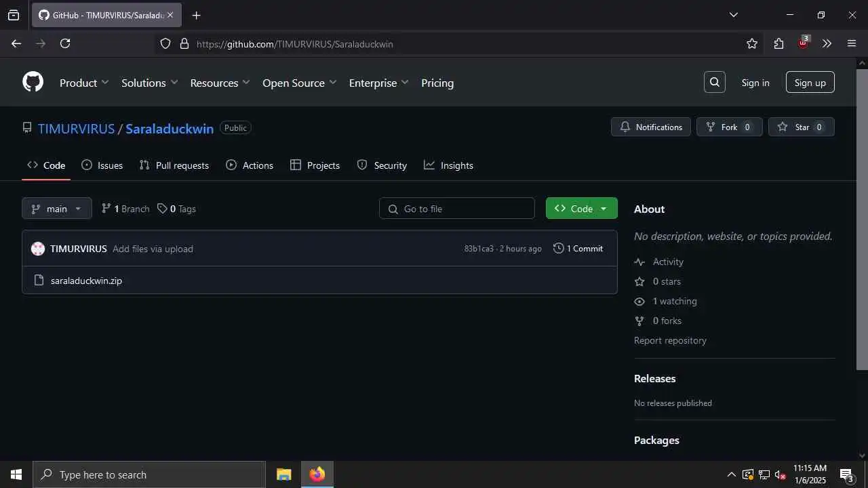
Task: Fork this repository with Fork button
Action: pyautogui.click(x=730, y=127)
